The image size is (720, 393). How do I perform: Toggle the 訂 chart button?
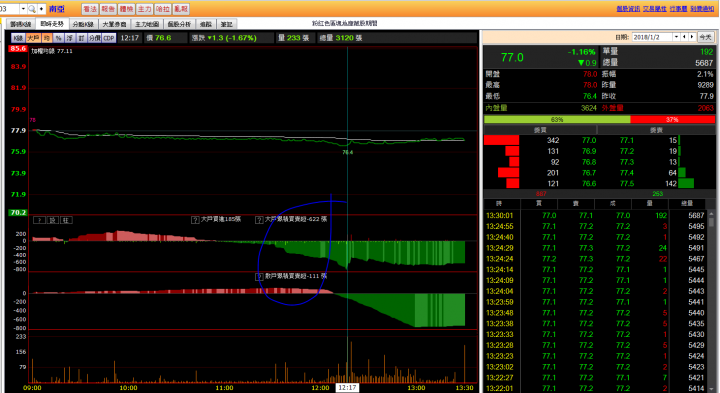(81, 38)
